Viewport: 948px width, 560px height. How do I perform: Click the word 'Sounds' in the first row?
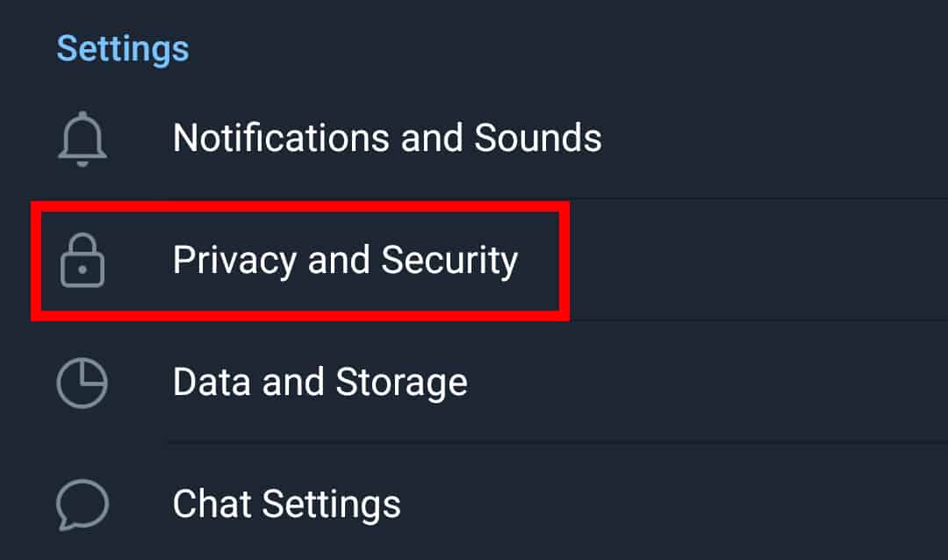pyautogui.click(x=538, y=138)
